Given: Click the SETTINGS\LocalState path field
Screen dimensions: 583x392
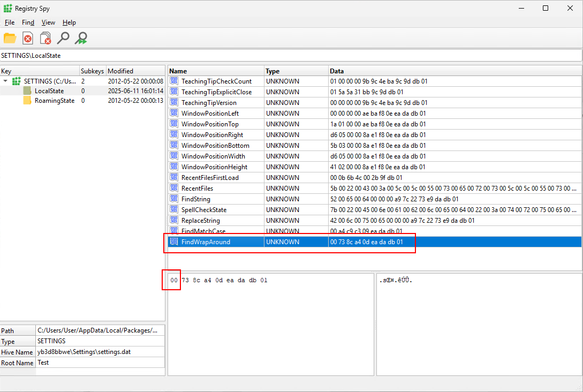Looking at the screenshot, I should pyautogui.click(x=291, y=55).
